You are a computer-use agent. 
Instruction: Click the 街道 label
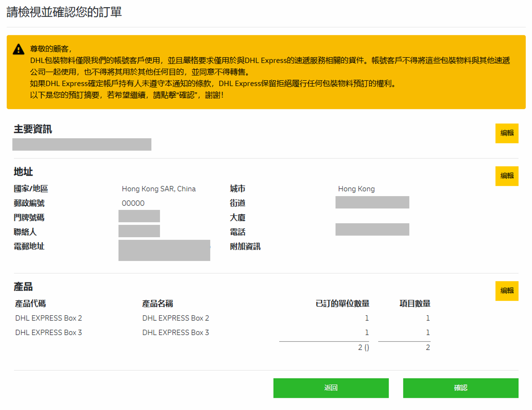[x=238, y=203]
